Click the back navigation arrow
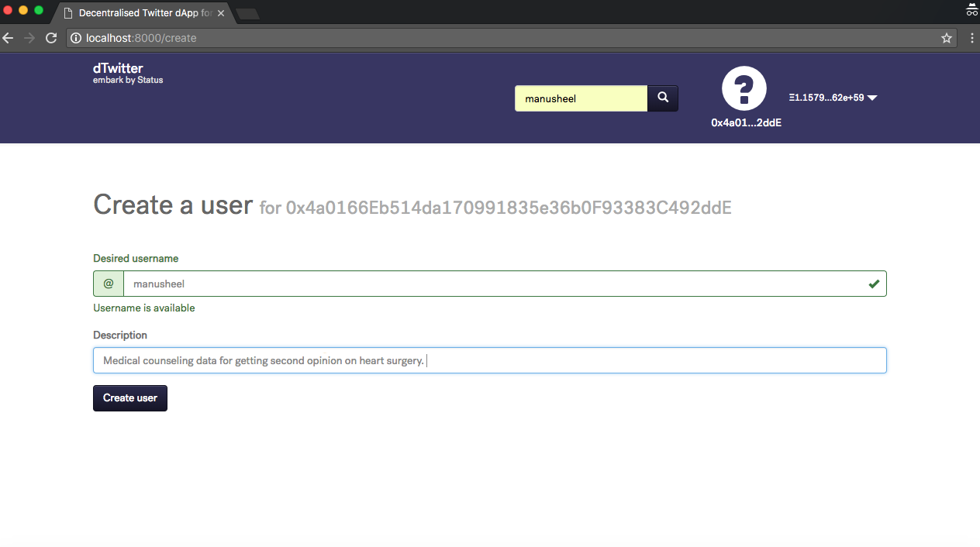 point(8,37)
